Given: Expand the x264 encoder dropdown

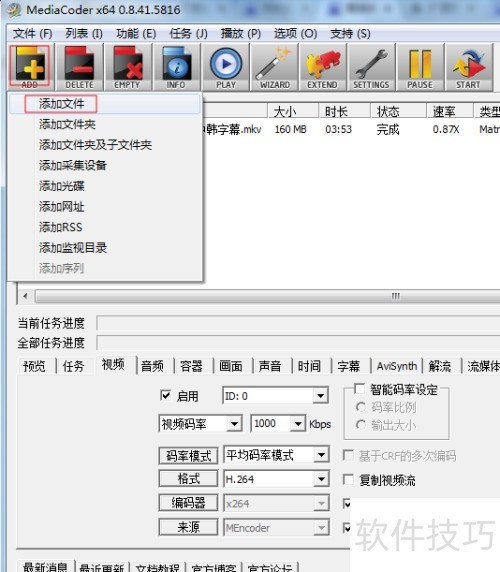Looking at the screenshot, I should 321,503.
